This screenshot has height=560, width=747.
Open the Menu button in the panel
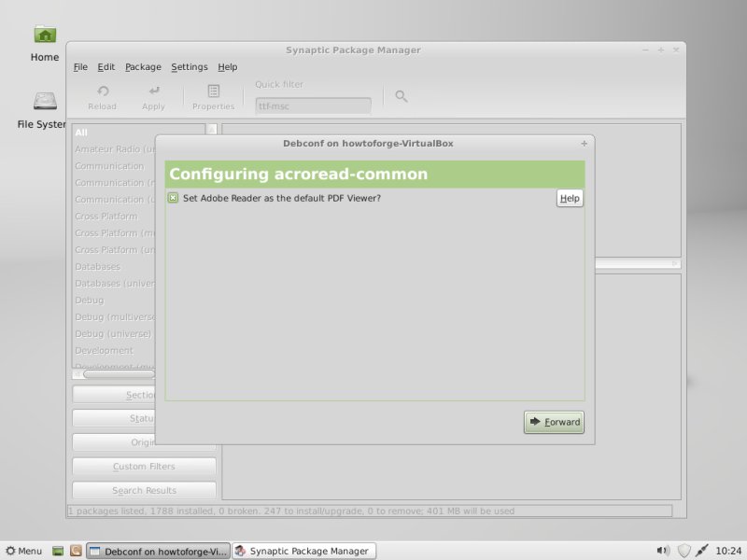click(24, 551)
